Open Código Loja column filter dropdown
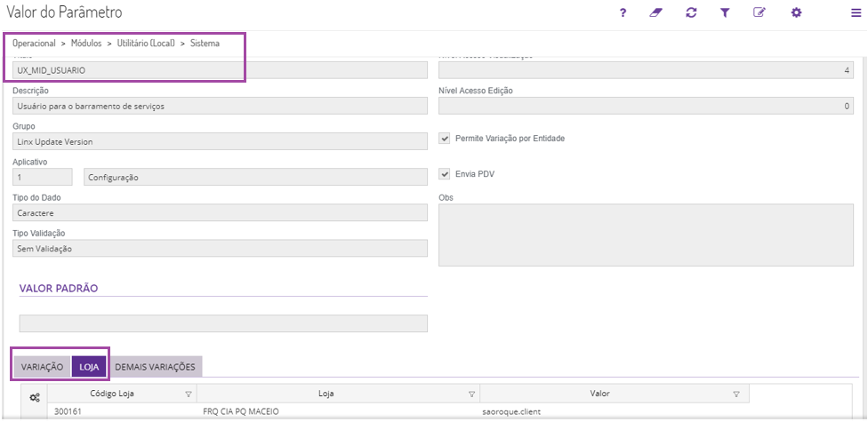The width and height of the screenshot is (868, 422). (x=188, y=394)
